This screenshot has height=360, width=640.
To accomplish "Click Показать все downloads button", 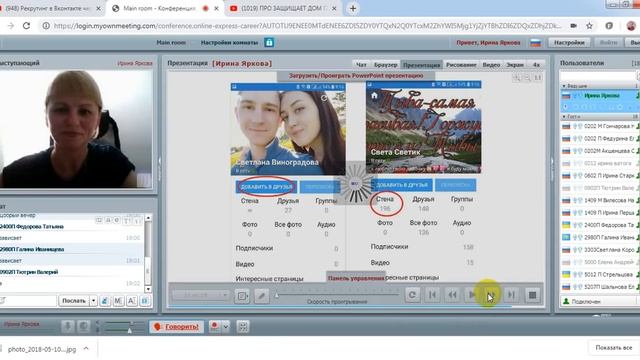I will pyautogui.click(x=613, y=348).
